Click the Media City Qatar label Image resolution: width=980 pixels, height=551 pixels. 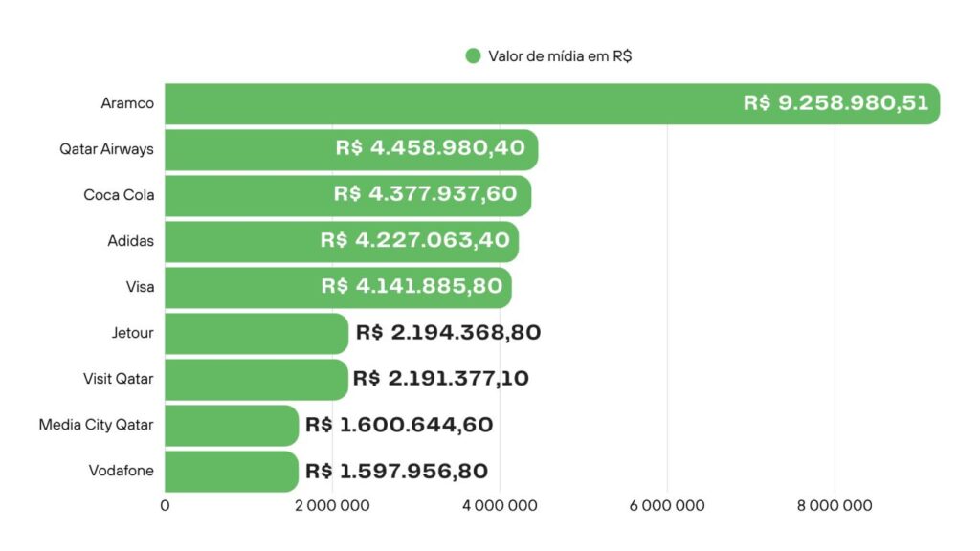[96, 425]
